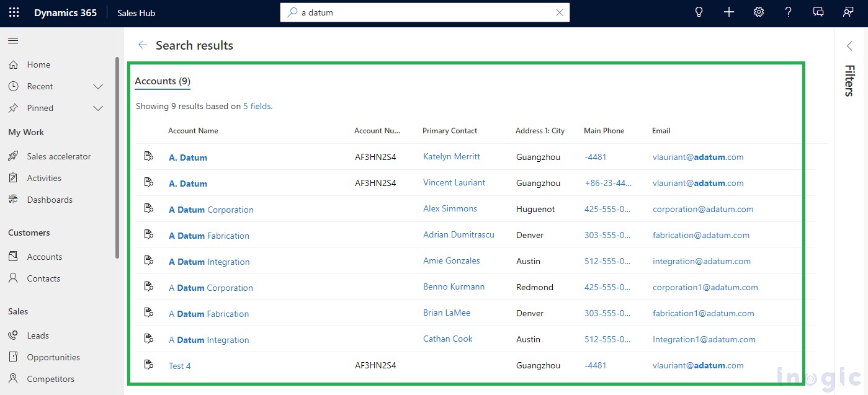The image size is (868, 395).
Task: Click email corporation@adatum.com
Action: pos(703,209)
